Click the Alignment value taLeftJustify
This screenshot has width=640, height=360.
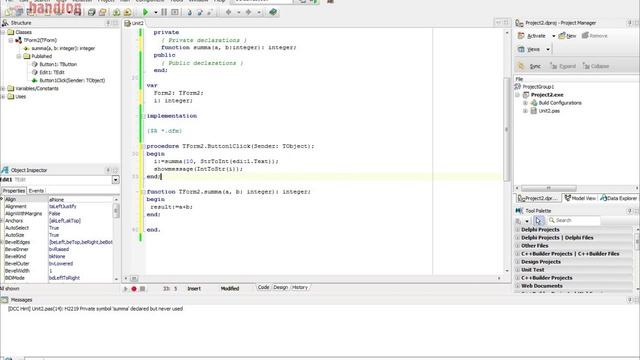62,207
